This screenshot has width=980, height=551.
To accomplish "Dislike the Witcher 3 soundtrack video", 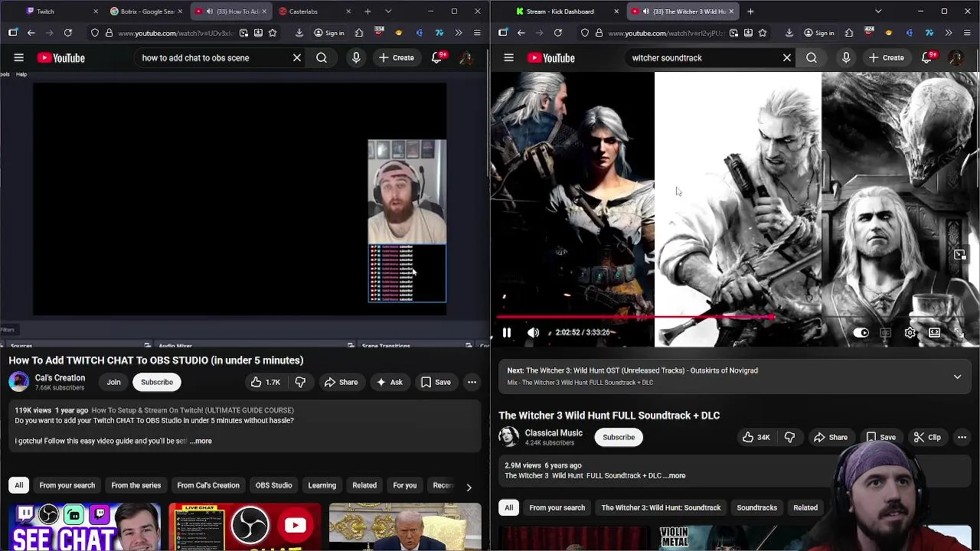I will pos(790,437).
